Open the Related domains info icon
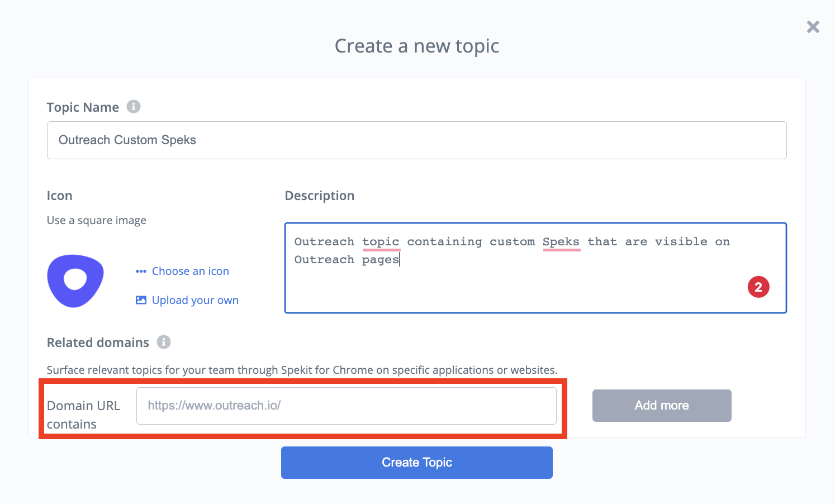 click(164, 342)
